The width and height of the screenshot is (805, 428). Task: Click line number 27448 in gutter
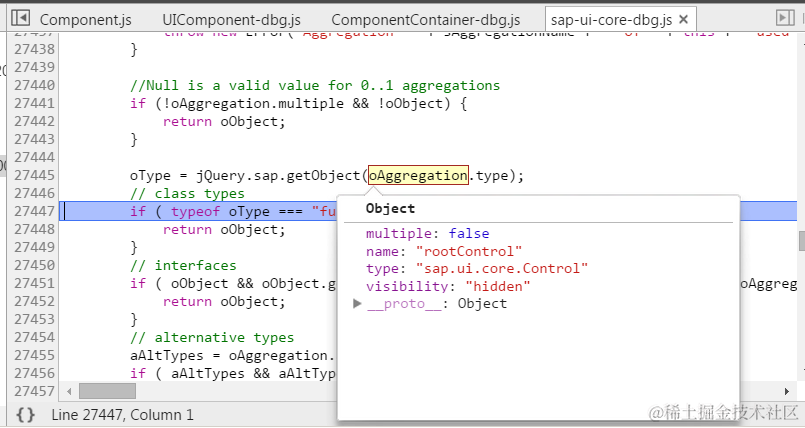click(x=34, y=229)
